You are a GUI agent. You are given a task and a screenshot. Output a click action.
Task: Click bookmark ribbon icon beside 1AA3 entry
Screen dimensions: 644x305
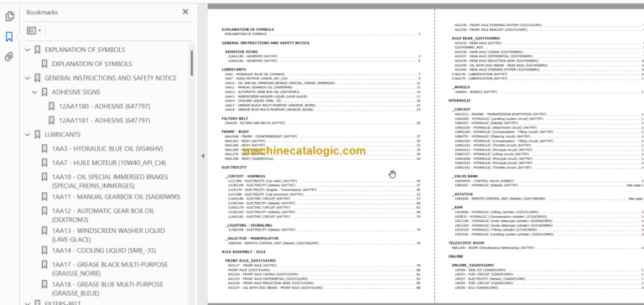click(44, 148)
